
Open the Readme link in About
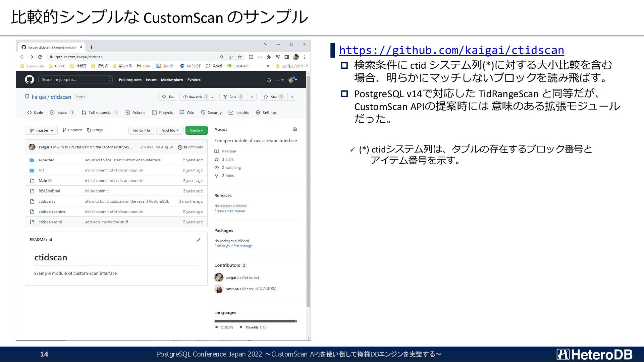(x=225, y=152)
